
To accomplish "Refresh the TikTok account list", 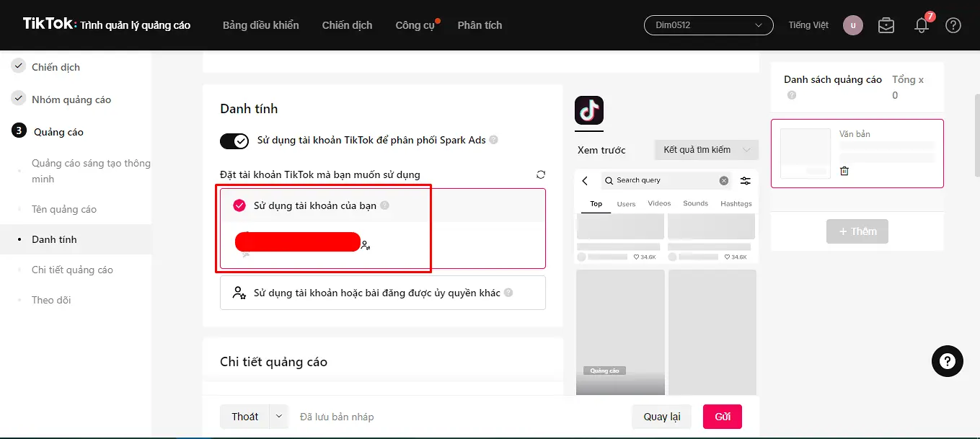I will pyautogui.click(x=541, y=174).
